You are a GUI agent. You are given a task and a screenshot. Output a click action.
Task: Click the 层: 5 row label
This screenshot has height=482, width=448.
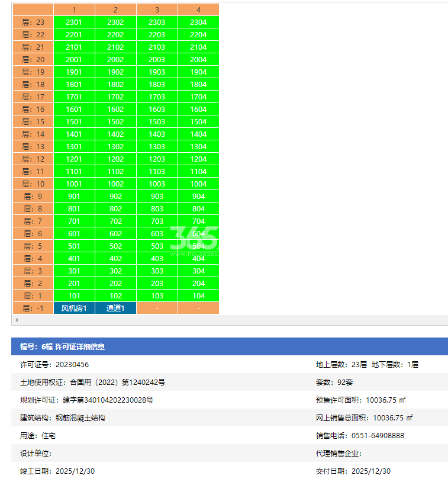tap(33, 246)
